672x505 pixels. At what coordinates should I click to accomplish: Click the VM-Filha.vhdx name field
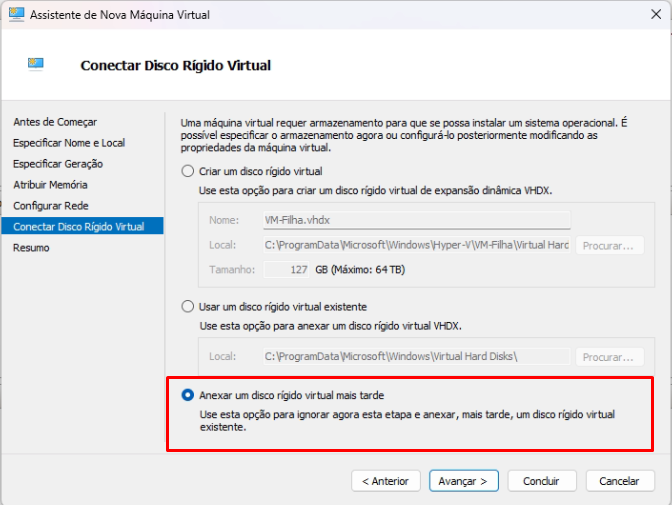(415, 221)
